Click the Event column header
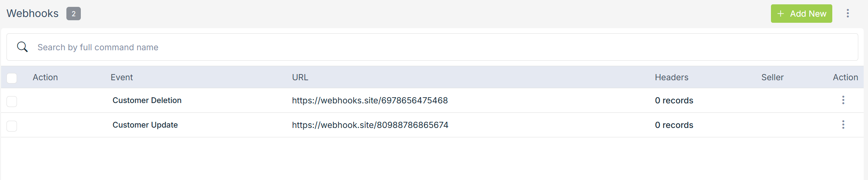The width and height of the screenshot is (868, 180). click(x=122, y=77)
